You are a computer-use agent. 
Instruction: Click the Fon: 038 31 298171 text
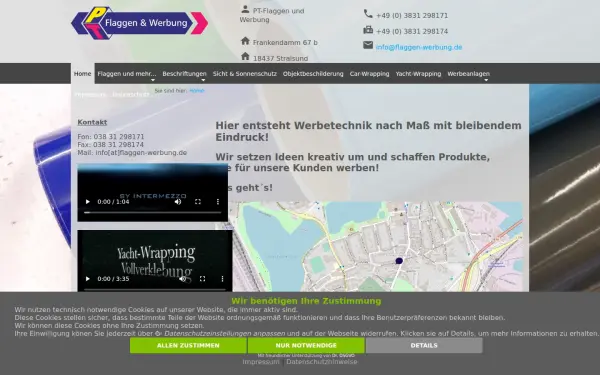[x=111, y=137]
